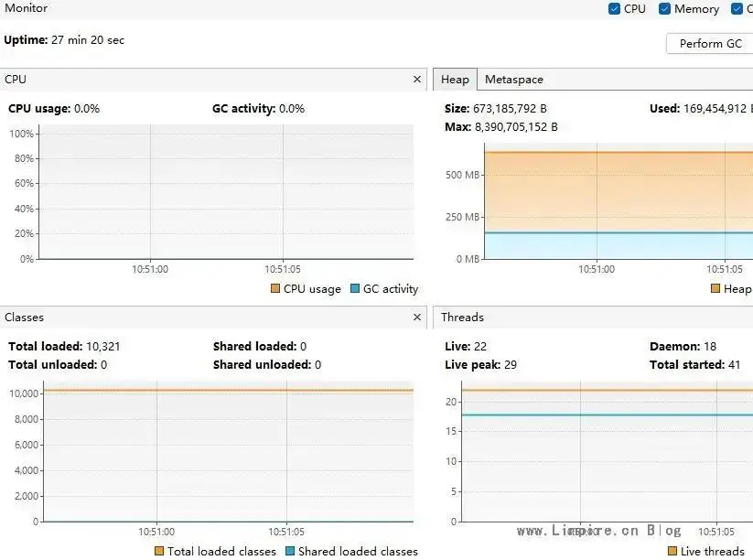Click the heap size orange graph area

pyautogui.click(x=619, y=192)
